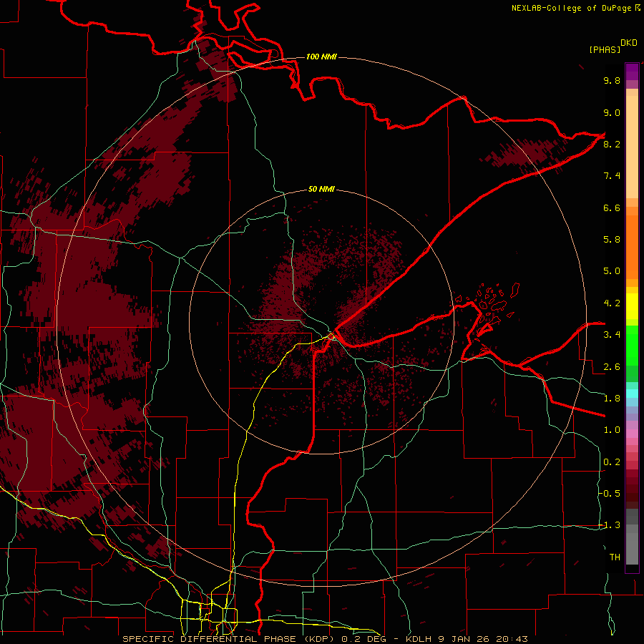Viewport: 644px width, 644px height.
Task: Click the -1.3 legend value
Action: coord(610,526)
